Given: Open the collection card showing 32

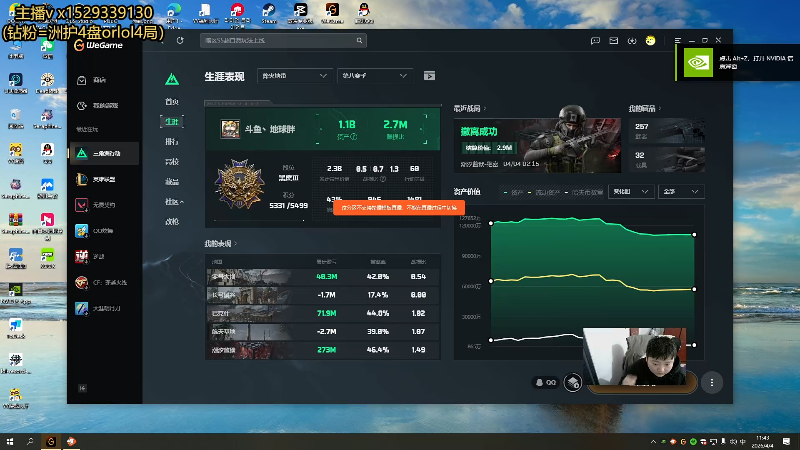Looking at the screenshot, I should [x=667, y=159].
